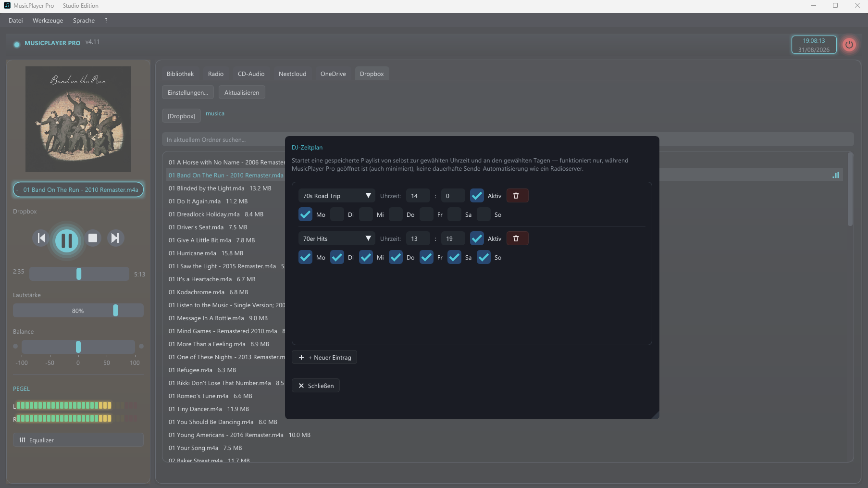Open the ? help menu
This screenshot has height=488, width=868.
click(x=106, y=21)
